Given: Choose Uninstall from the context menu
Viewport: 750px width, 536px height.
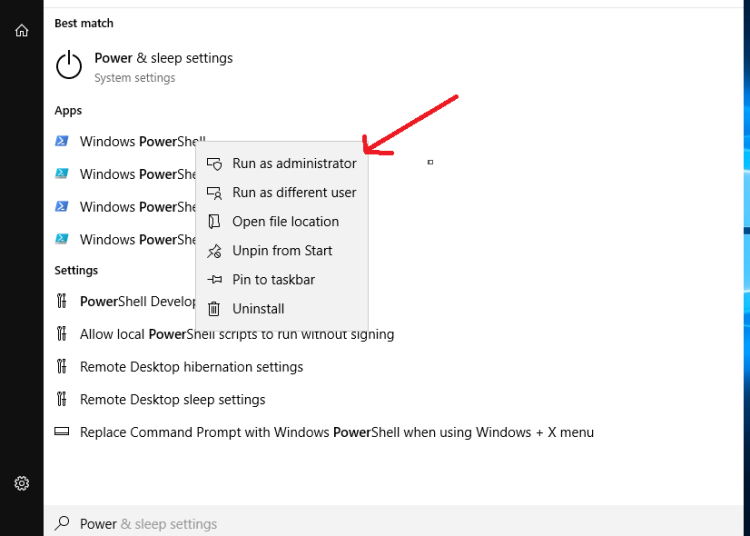Looking at the screenshot, I should coord(282,309).
